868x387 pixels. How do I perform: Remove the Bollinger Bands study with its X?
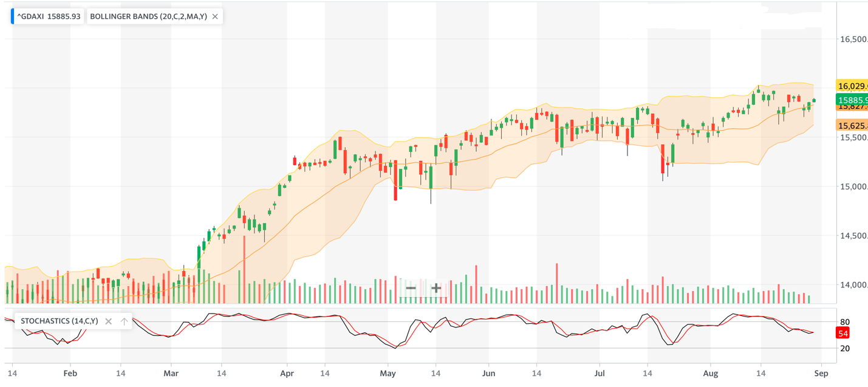pyautogui.click(x=215, y=16)
